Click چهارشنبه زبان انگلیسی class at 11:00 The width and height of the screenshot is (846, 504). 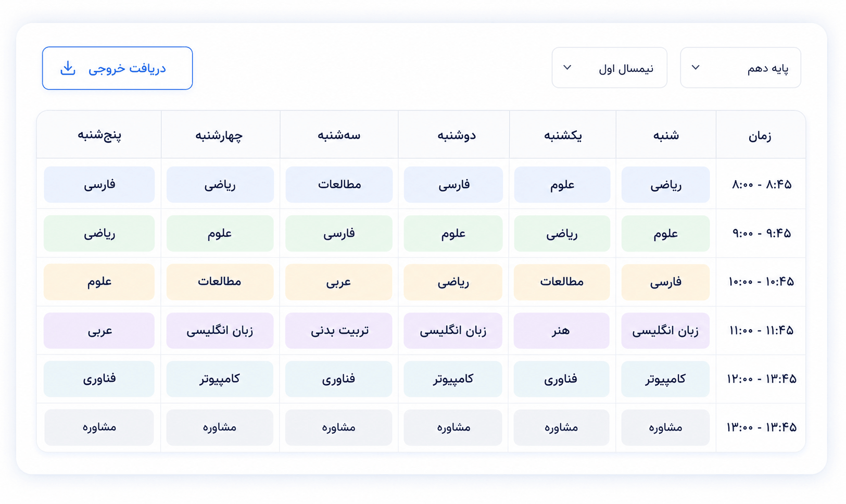coord(220,331)
